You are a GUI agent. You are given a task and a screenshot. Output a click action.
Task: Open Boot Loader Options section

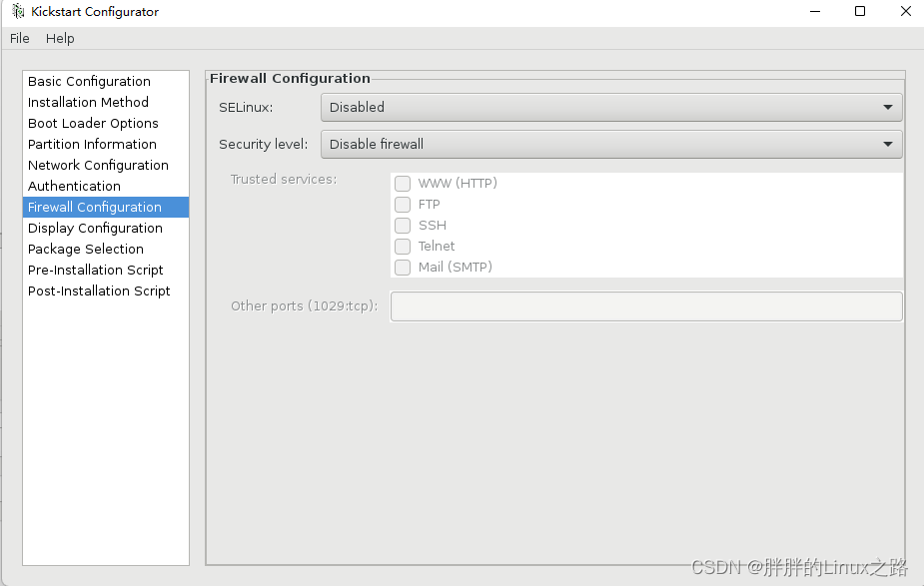(93, 124)
